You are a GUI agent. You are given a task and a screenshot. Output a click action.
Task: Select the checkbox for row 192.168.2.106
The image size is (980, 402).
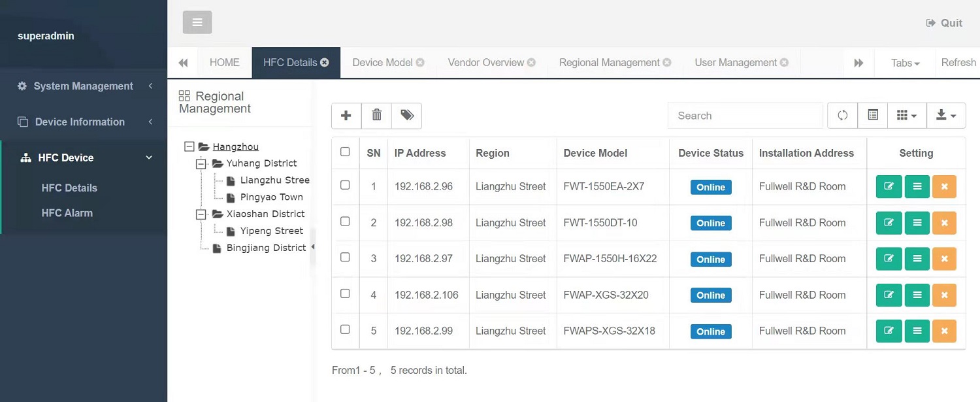tap(345, 294)
